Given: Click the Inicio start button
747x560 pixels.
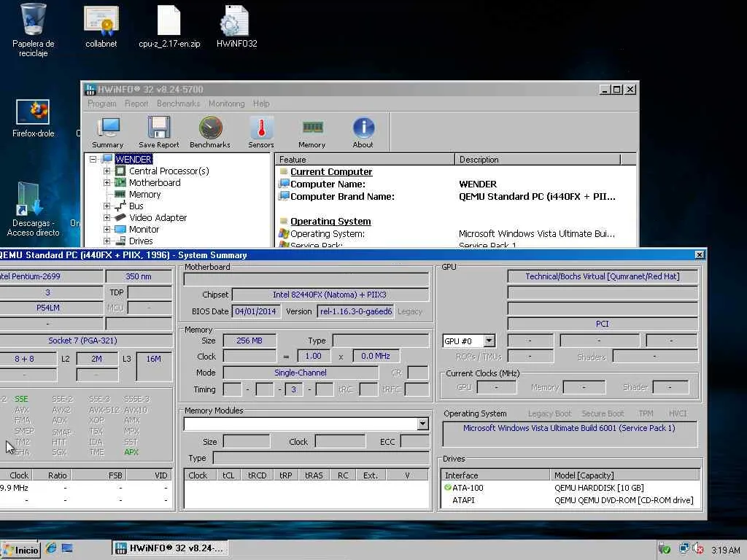Looking at the screenshot, I should point(20,550).
